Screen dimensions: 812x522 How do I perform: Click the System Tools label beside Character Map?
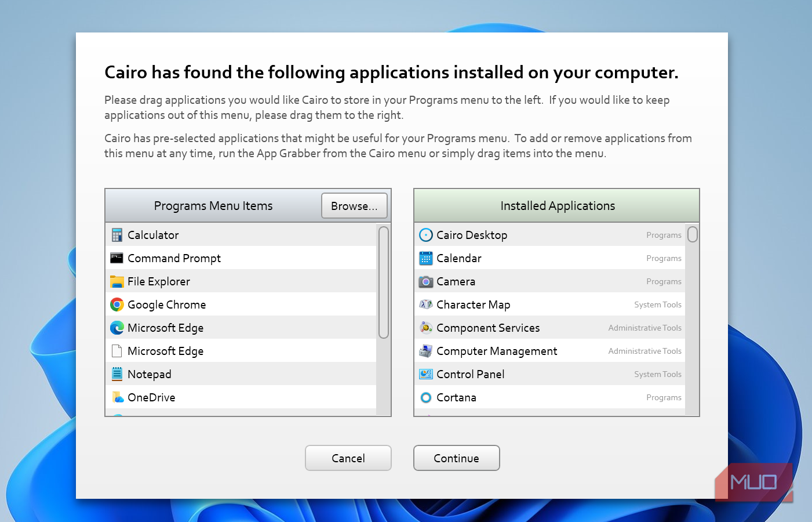658,304
